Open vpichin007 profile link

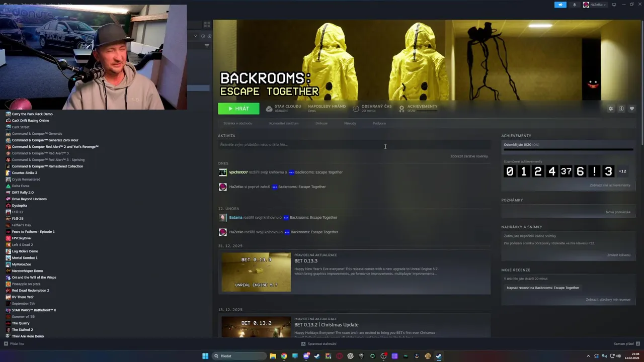(238, 172)
